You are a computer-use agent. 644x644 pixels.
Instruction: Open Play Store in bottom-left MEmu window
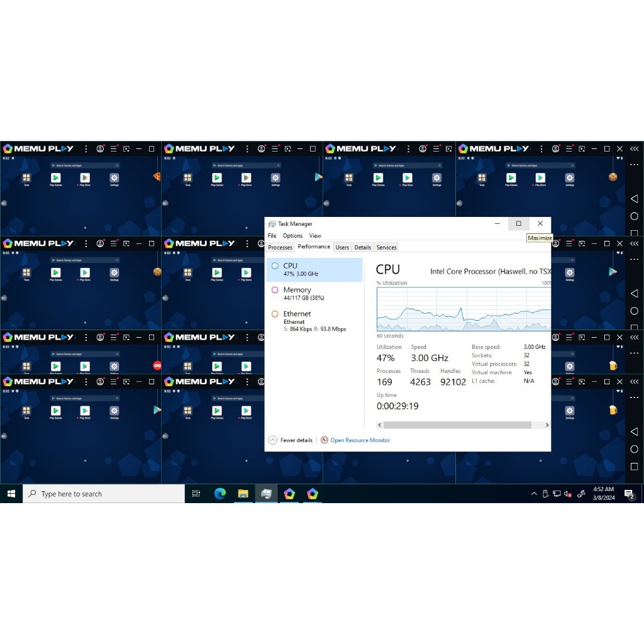85,411
